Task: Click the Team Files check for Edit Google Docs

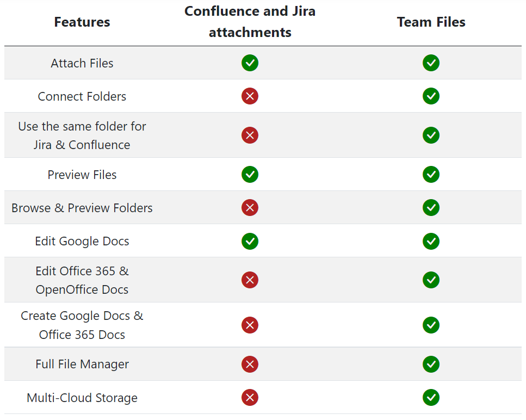Action: pyautogui.click(x=431, y=241)
